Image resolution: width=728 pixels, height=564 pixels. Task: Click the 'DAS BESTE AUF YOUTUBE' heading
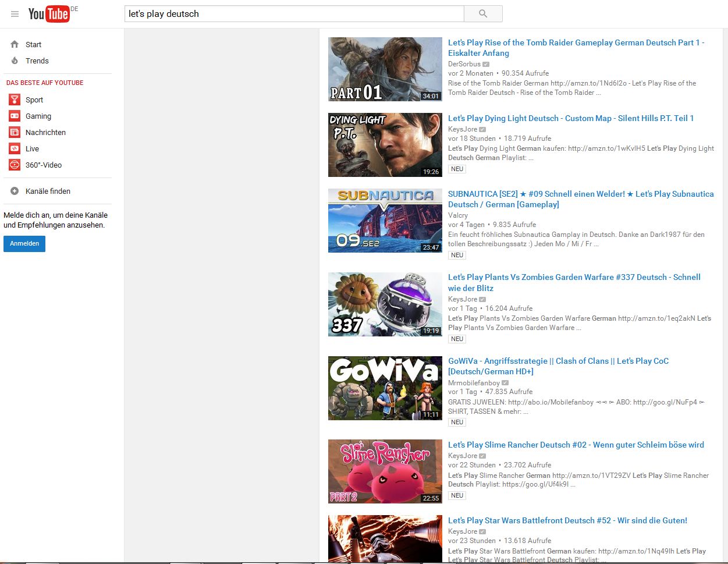[x=45, y=83]
